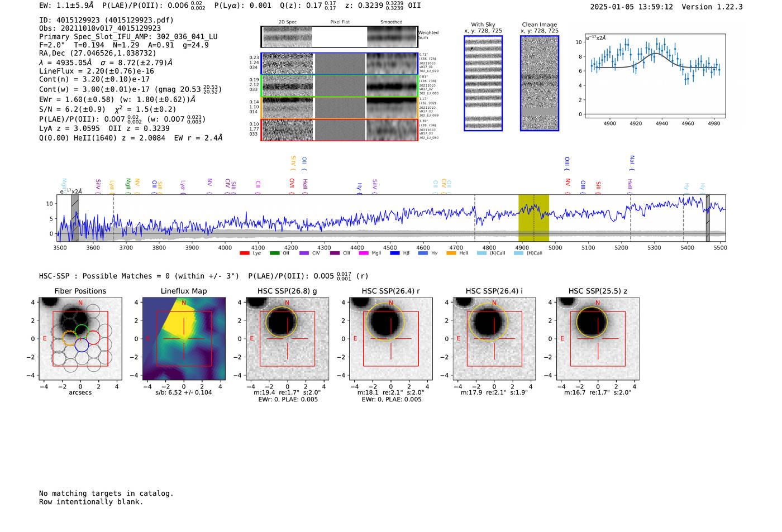Click the red fiber circle in Fiber Positions
The image size is (782, 532).
(x=93, y=338)
